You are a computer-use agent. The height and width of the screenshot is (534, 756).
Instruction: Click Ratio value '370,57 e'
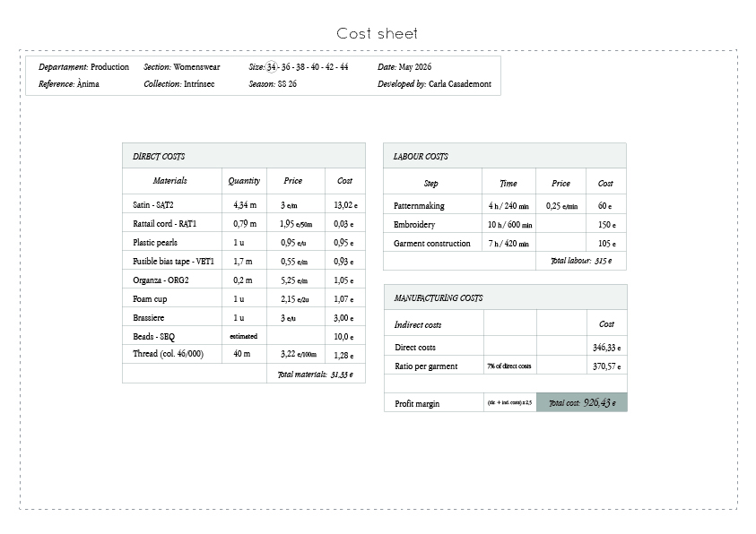point(606,366)
